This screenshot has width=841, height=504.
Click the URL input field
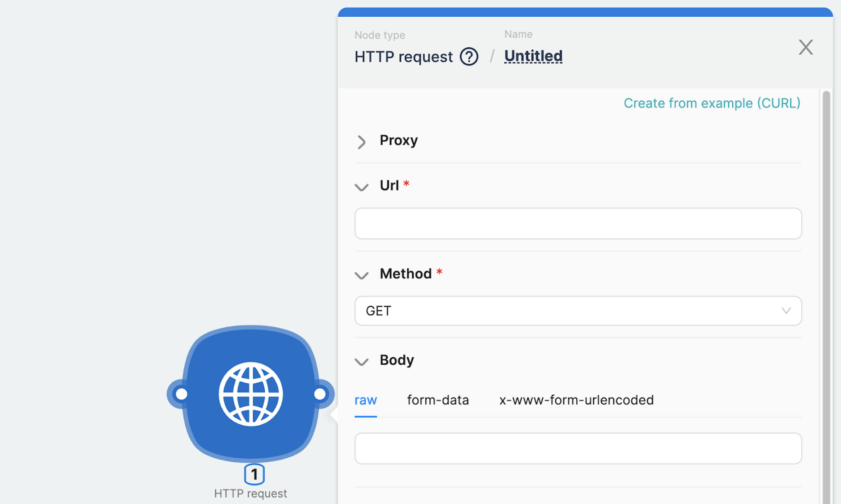click(578, 223)
